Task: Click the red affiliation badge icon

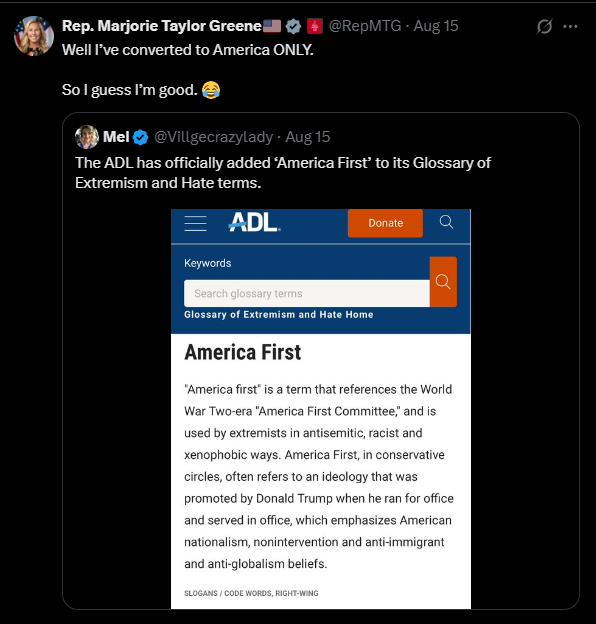Action: coord(315,26)
